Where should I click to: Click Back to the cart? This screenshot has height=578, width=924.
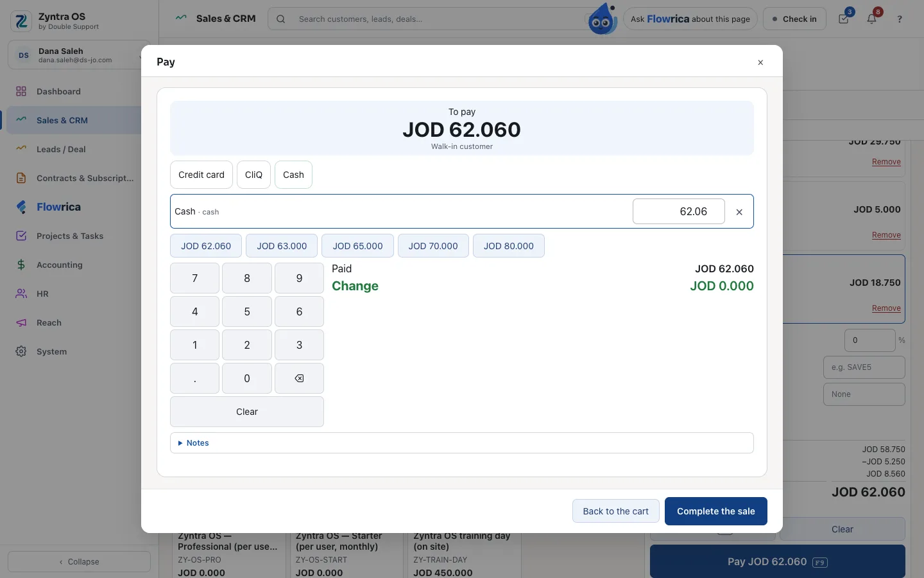tap(615, 511)
